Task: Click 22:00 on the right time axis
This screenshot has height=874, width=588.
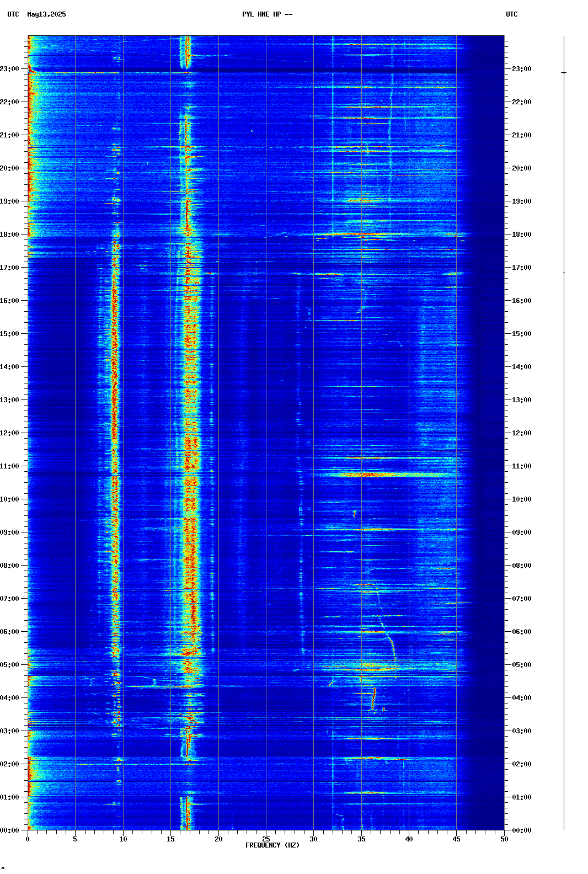Action: 522,102
